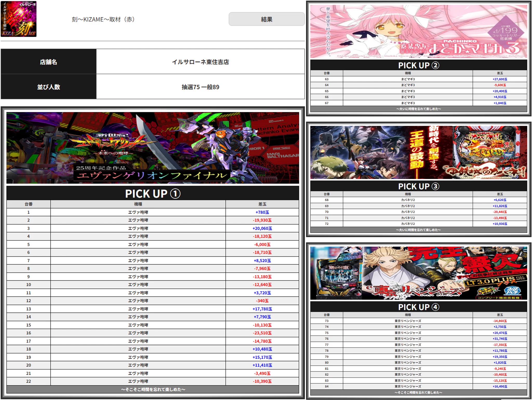Click the 台番 header in the PICK UP ④ table

tap(327, 315)
